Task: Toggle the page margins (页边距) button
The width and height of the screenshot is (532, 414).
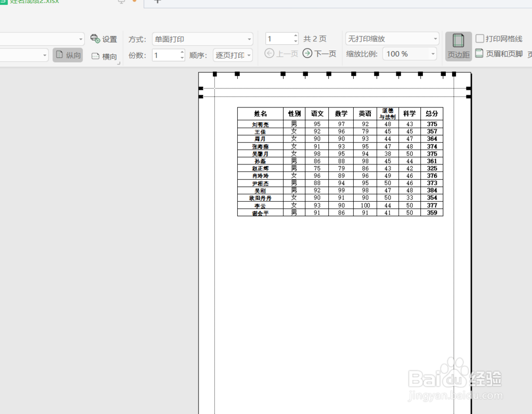Action: pyautogui.click(x=459, y=46)
